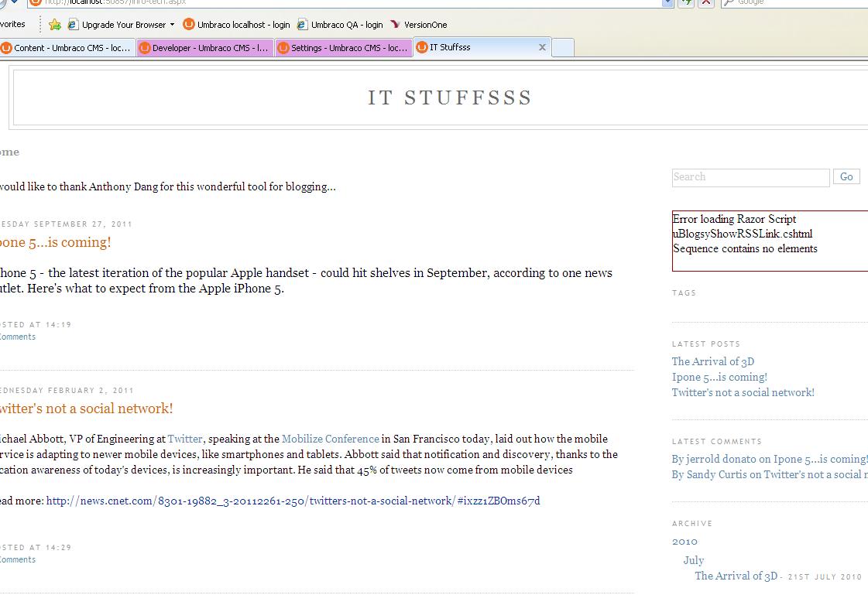This screenshot has width=868, height=595.
Task: Click the uBlogsyShowRSSLink.cshtml error text
Action: tap(743, 234)
